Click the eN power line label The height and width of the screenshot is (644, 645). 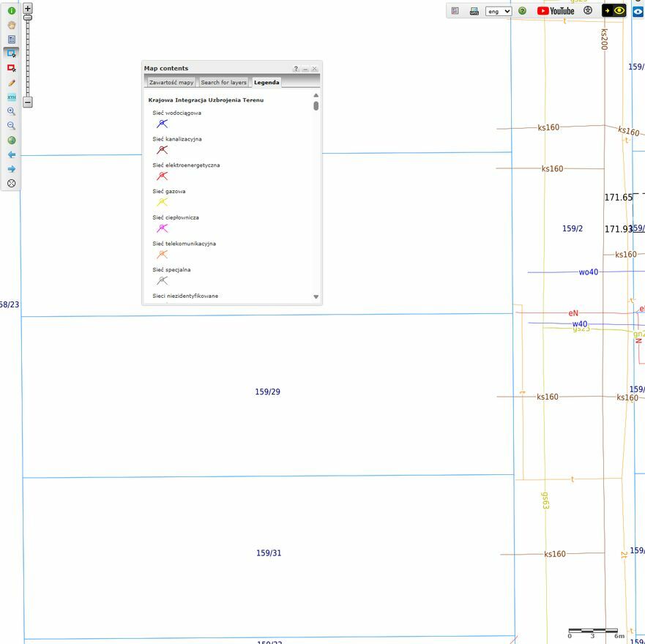[573, 313]
